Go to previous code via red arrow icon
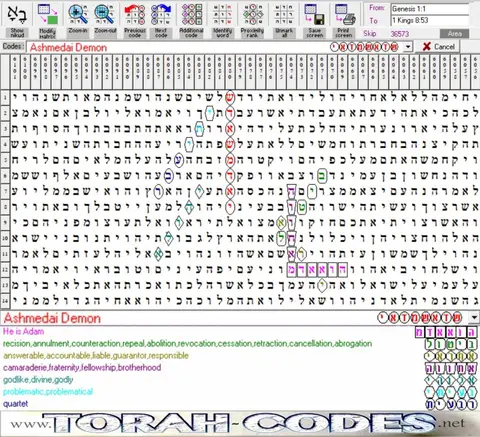The width and height of the screenshot is (480, 437). [x=135, y=15]
